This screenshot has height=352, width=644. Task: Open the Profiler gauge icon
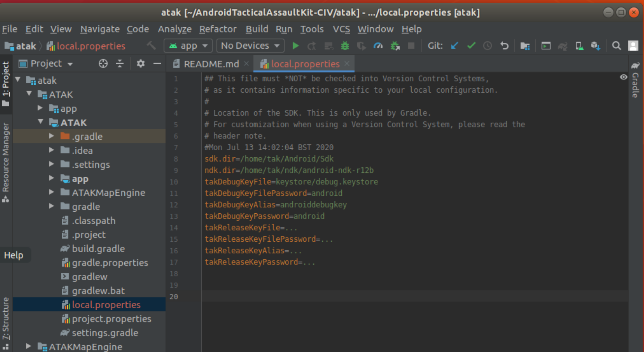point(378,46)
